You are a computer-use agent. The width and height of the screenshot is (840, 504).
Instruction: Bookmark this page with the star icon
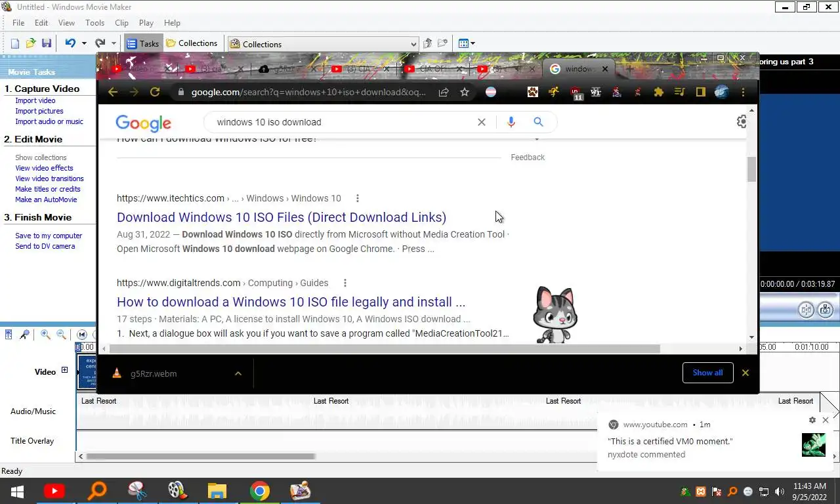465,92
